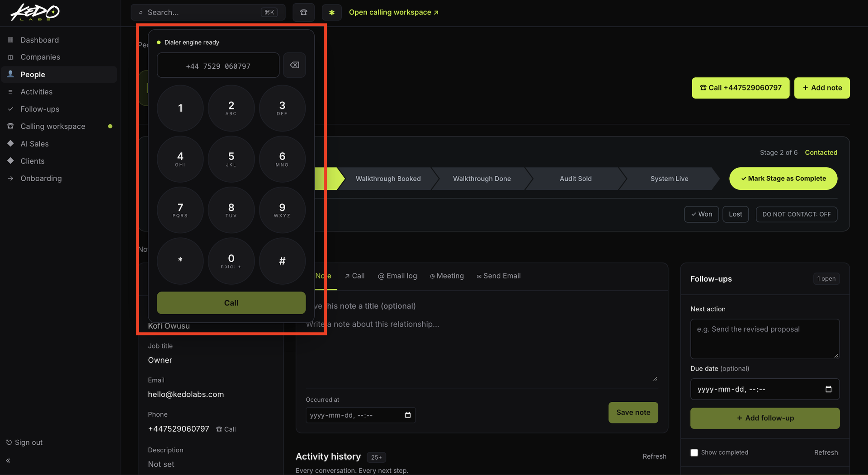Click the green Call button in dialer
Image resolution: width=868 pixels, height=475 pixels.
[x=231, y=303]
